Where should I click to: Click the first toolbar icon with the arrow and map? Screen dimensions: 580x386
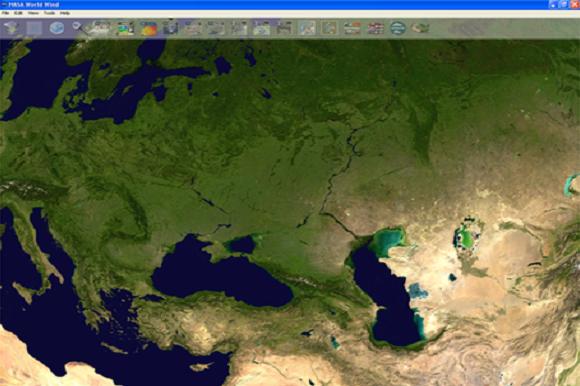coord(11,28)
